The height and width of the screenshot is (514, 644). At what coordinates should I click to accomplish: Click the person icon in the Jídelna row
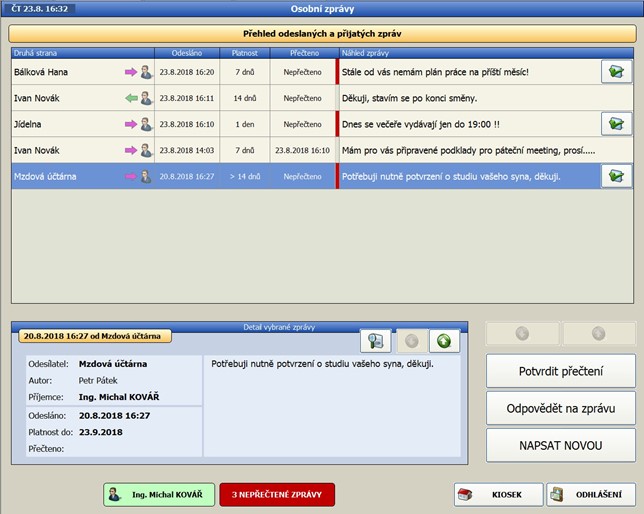click(x=146, y=124)
